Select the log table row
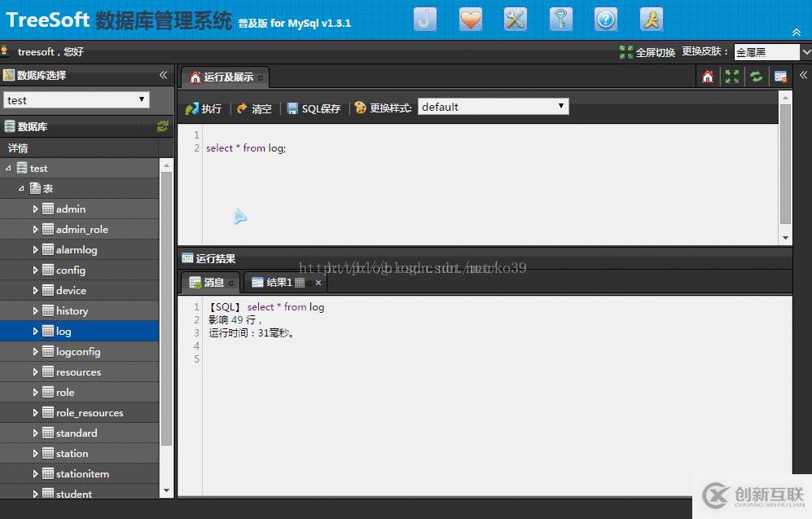The height and width of the screenshot is (519, 812). point(80,331)
